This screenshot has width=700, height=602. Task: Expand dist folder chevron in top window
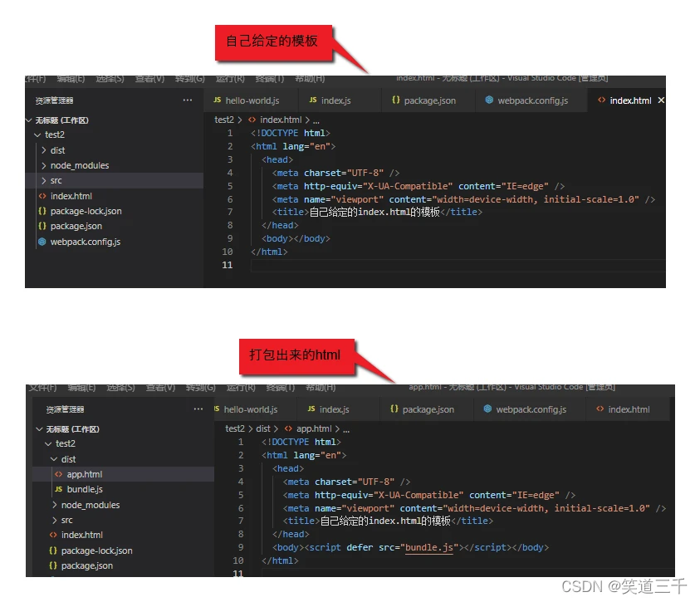point(44,150)
